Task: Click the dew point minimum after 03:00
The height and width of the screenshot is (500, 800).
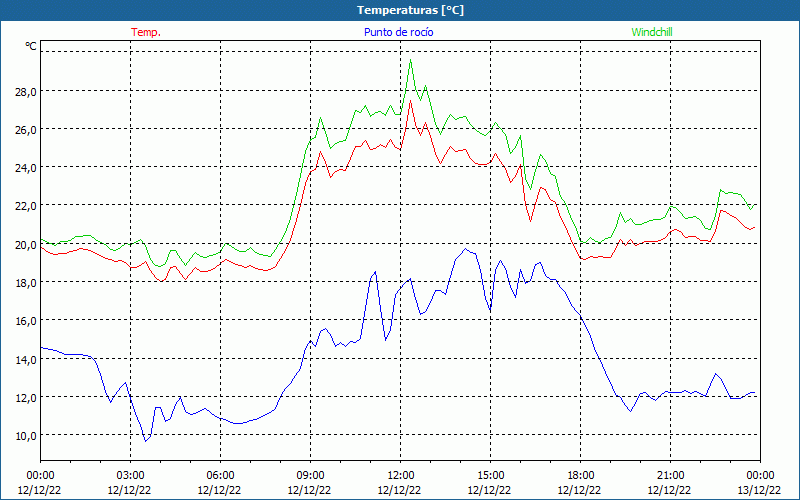Action: pyautogui.click(x=145, y=441)
